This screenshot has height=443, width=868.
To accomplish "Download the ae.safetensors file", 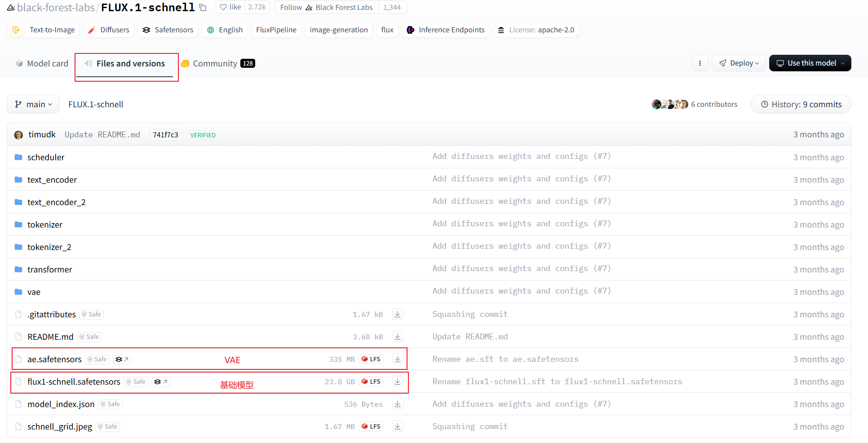I will coord(398,359).
